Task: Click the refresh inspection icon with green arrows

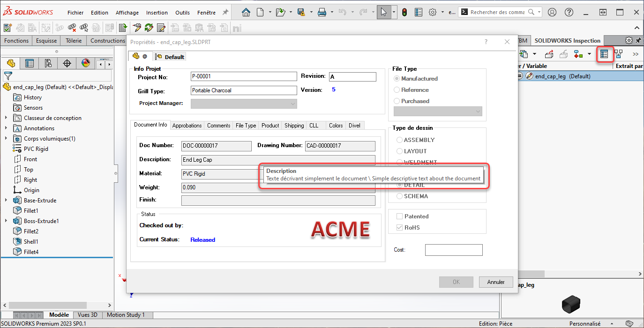Action: 149,28
